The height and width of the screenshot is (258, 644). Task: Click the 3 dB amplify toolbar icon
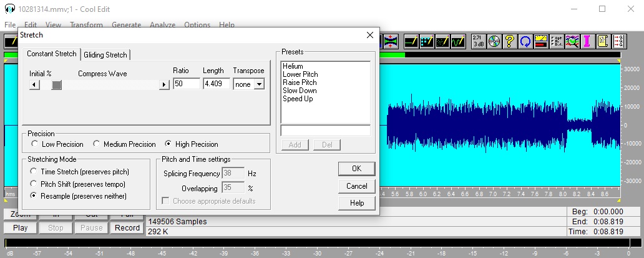point(479,41)
